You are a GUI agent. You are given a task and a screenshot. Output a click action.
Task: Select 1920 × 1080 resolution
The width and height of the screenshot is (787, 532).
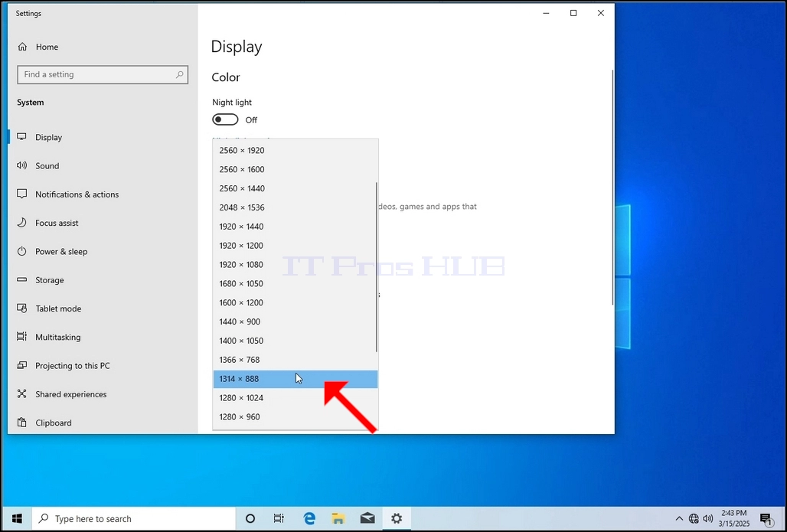click(295, 265)
